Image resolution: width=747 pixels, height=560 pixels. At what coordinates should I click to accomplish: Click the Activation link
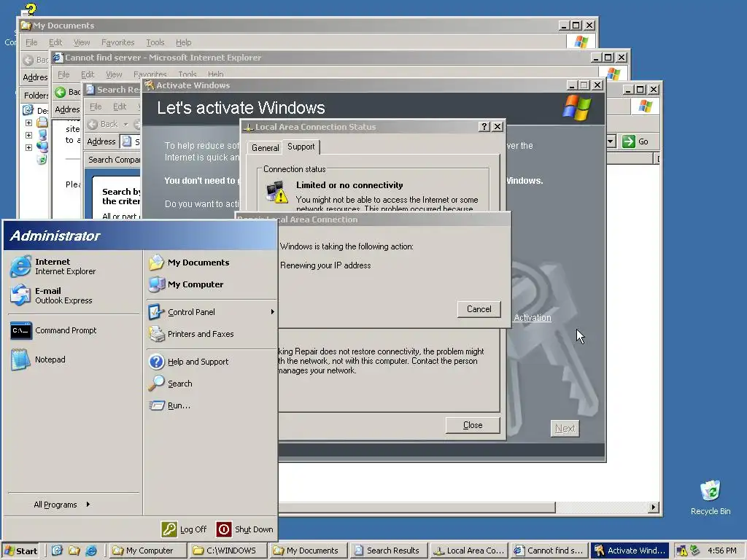pos(532,318)
